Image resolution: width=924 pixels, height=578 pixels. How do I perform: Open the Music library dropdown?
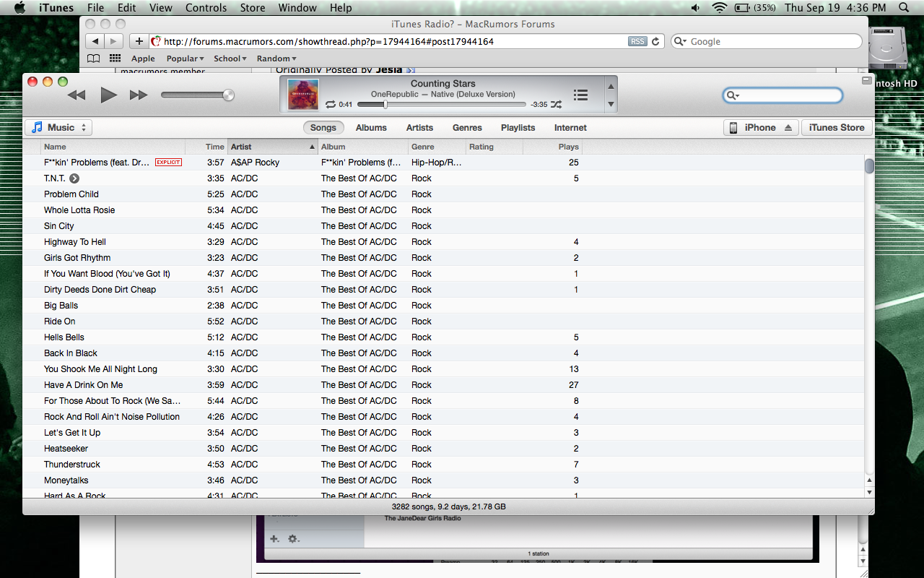58,127
